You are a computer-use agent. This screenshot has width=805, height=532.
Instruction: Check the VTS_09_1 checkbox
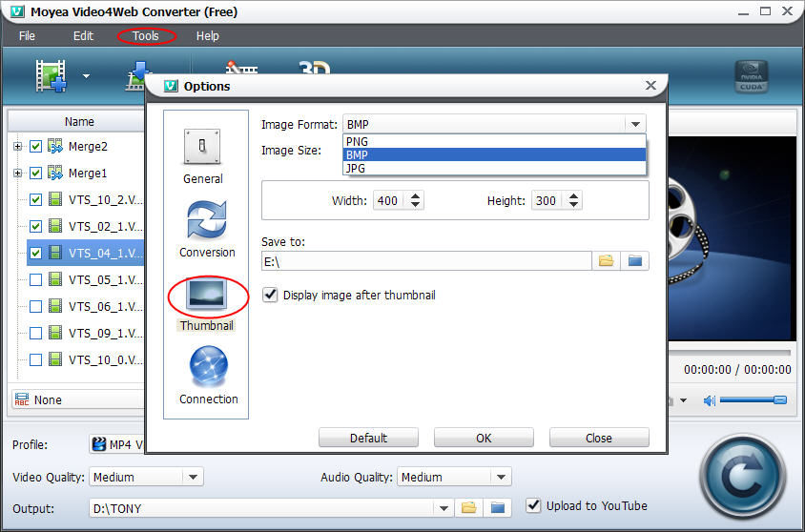(35, 333)
